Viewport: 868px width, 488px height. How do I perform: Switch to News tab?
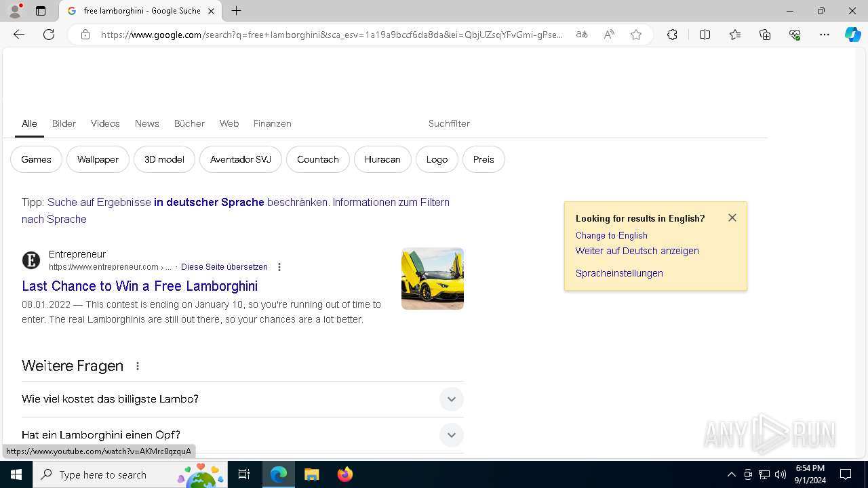146,123
